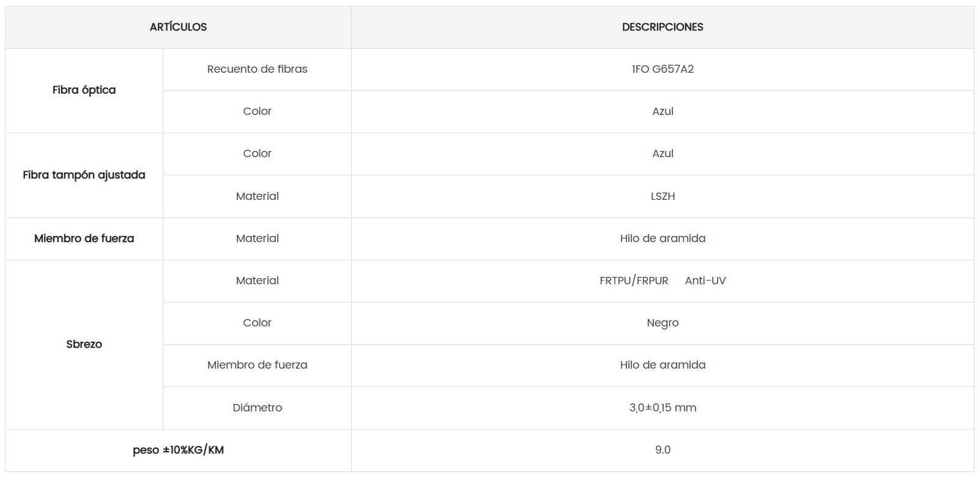This screenshot has width=980, height=478.
Task: Select the Fibra óptica row heading
Action: coord(84,90)
